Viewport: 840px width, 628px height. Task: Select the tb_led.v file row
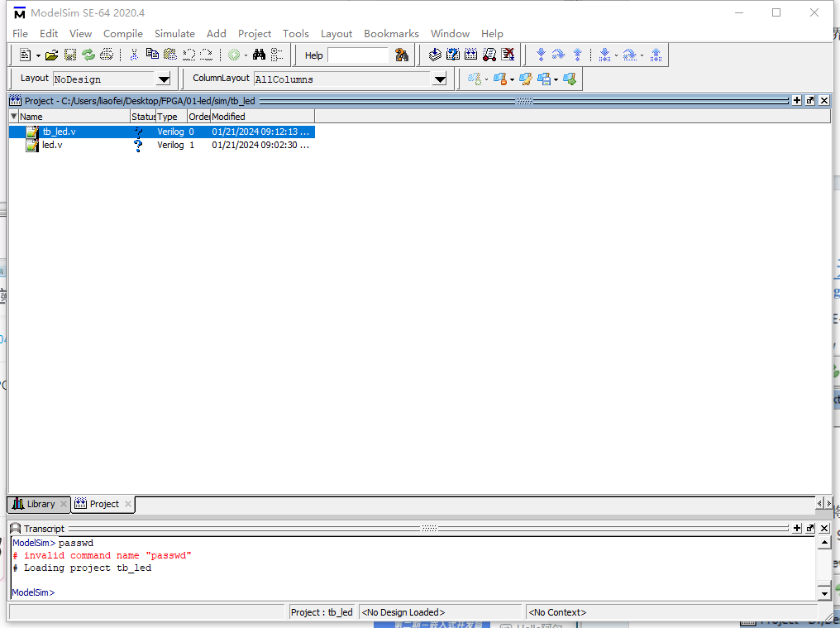[162, 132]
